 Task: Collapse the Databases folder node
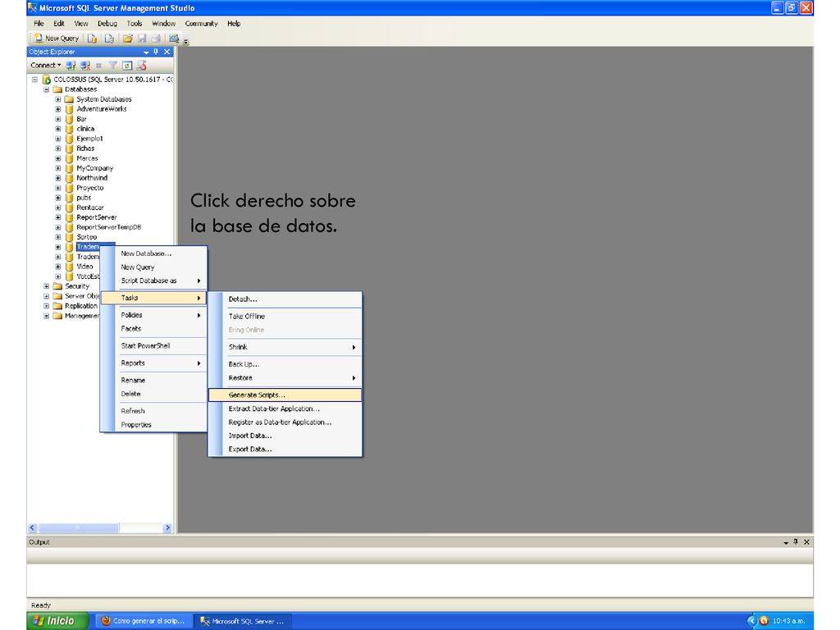click(46, 89)
